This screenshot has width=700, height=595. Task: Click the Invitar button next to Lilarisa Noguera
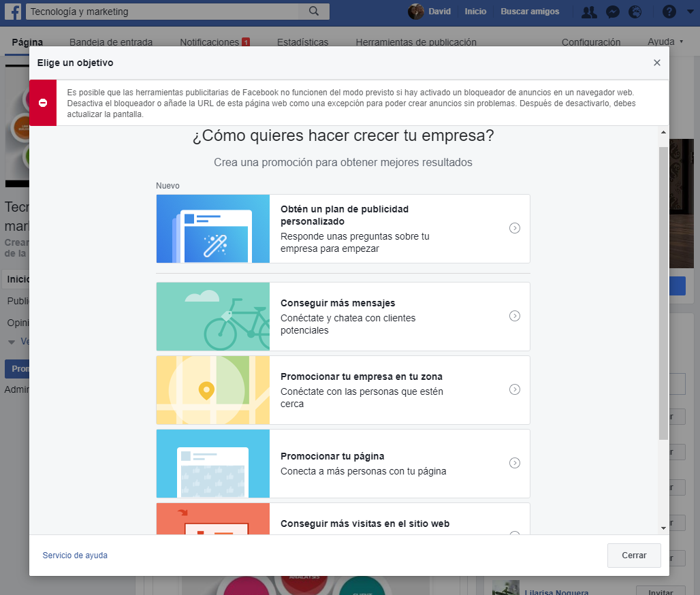(x=661, y=590)
